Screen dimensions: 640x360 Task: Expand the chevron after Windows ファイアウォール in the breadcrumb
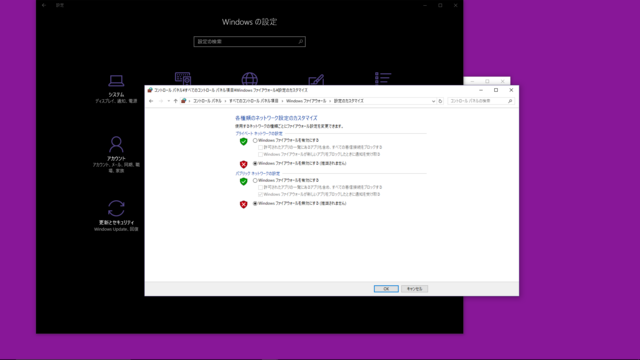coord(330,101)
